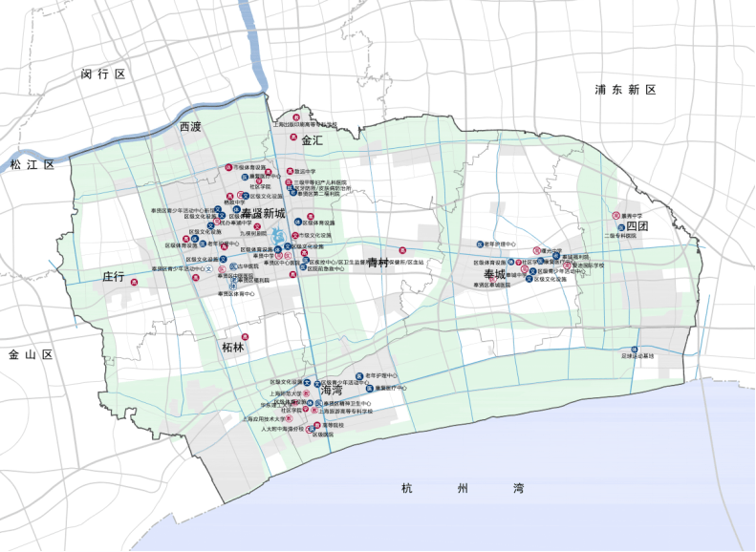This screenshot has height=552, width=756.
Task: Click the 老年护理中心 icon north of 奉城
Action: click(480, 244)
